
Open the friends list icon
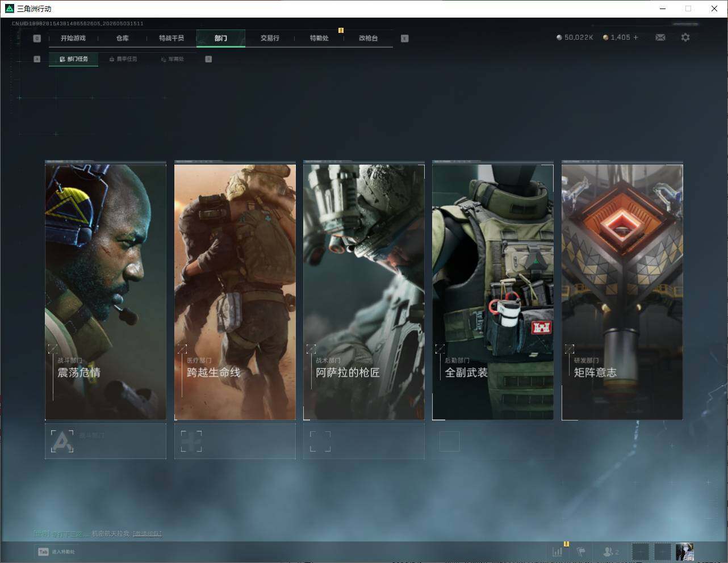611,551
